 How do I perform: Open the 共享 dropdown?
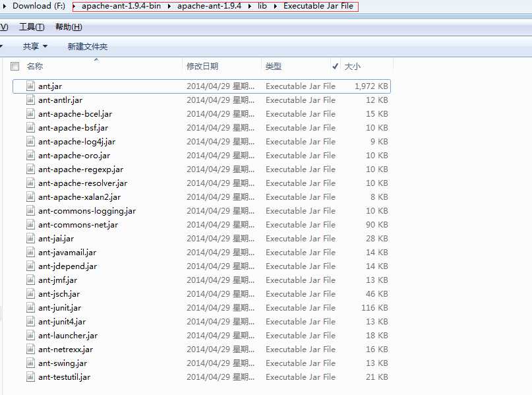click(35, 47)
